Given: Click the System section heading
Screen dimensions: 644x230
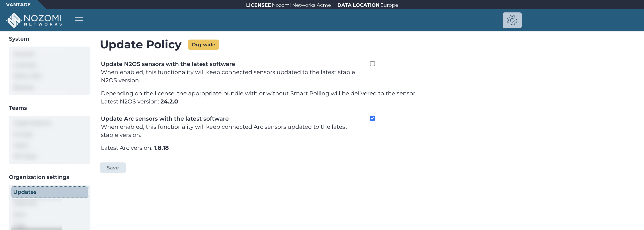Looking at the screenshot, I should click(19, 39).
